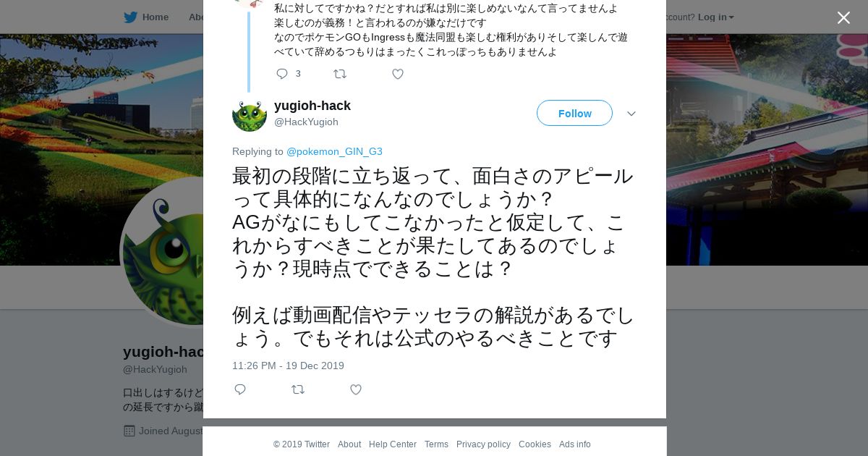Open the @HackYugioh handle in the tweet
This screenshot has width=868, height=456.
(x=306, y=122)
